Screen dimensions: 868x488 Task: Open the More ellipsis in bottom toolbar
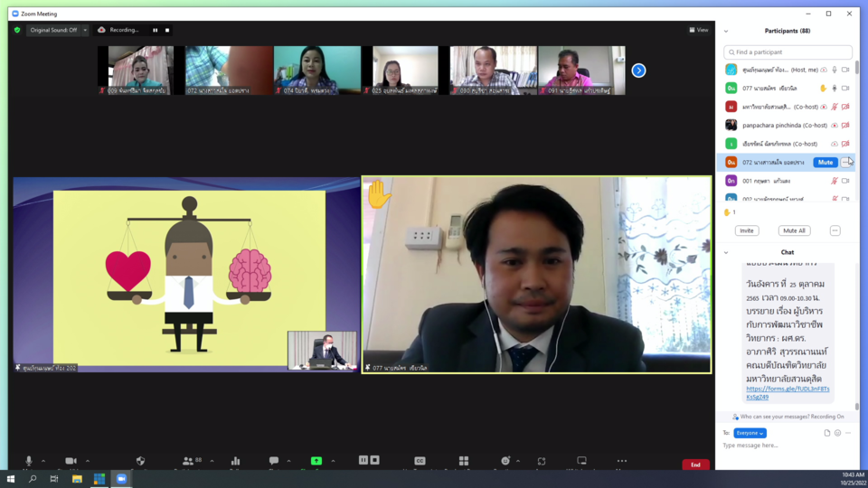pos(622,460)
